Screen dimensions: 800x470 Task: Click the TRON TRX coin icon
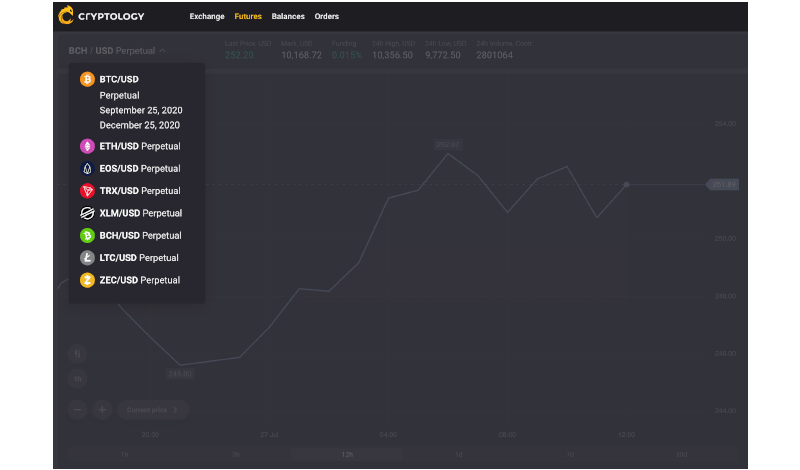87,191
